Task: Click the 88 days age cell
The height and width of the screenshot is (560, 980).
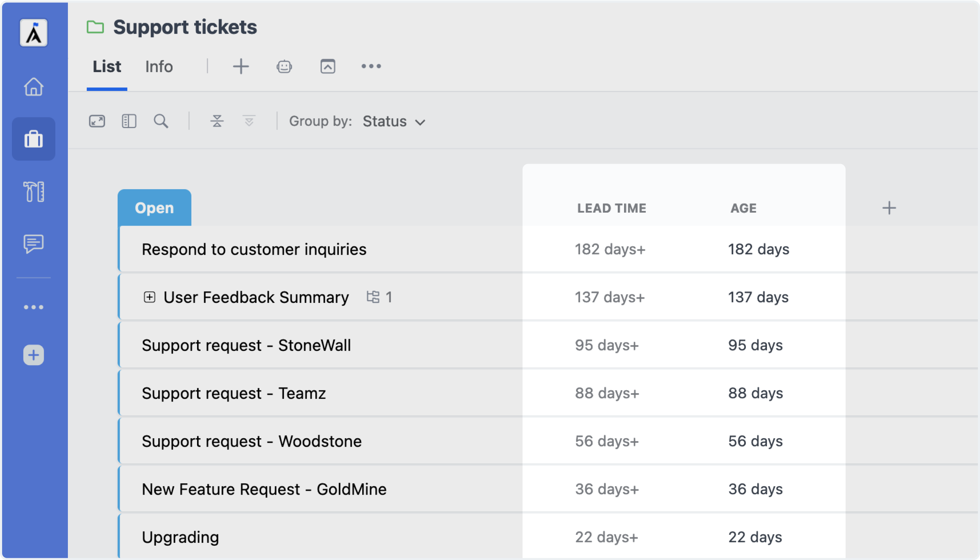Action: click(x=755, y=393)
